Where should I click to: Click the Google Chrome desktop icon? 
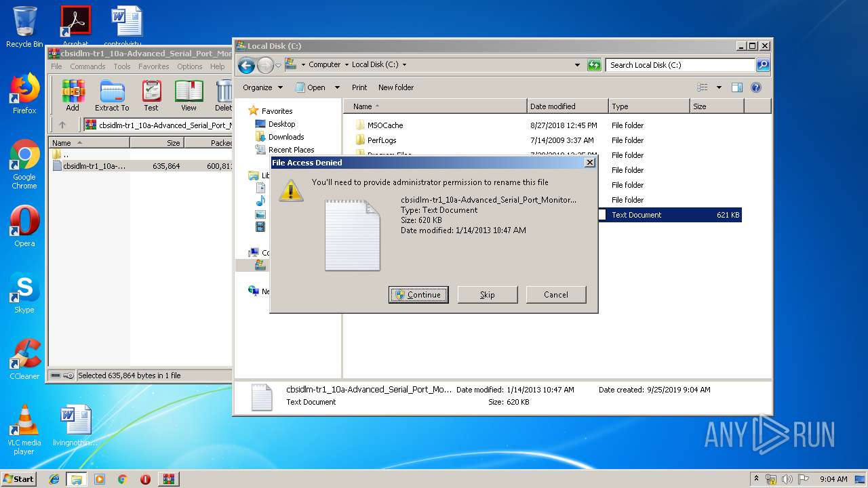click(x=24, y=165)
